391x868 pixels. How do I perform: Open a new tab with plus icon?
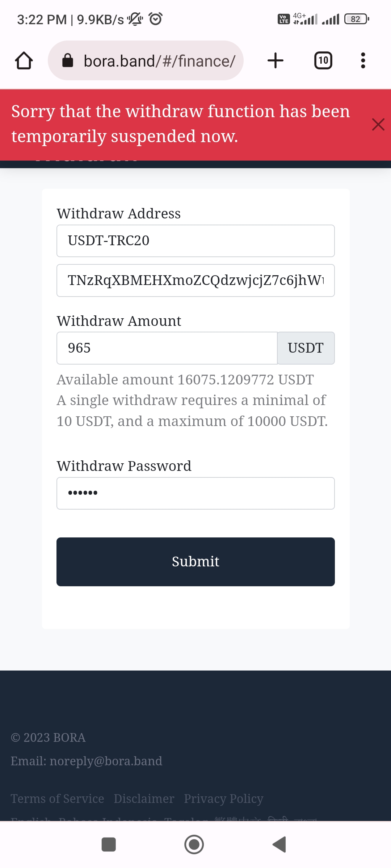pyautogui.click(x=275, y=61)
